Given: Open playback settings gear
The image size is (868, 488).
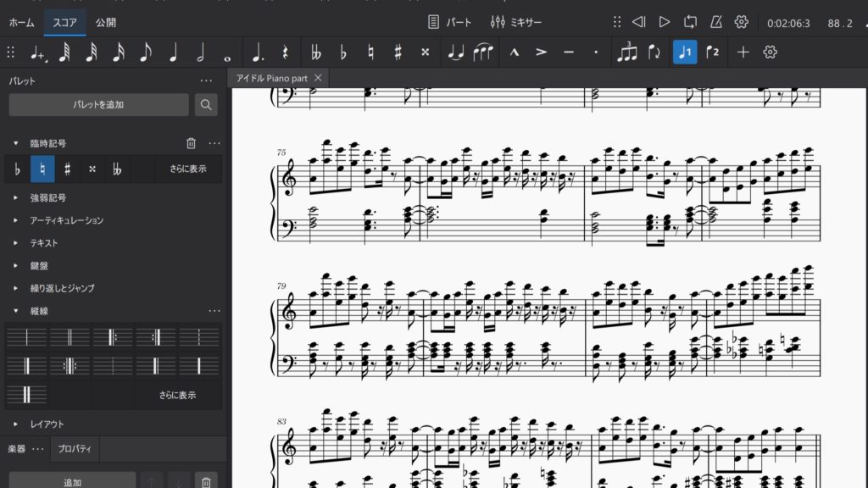Looking at the screenshot, I should [741, 21].
